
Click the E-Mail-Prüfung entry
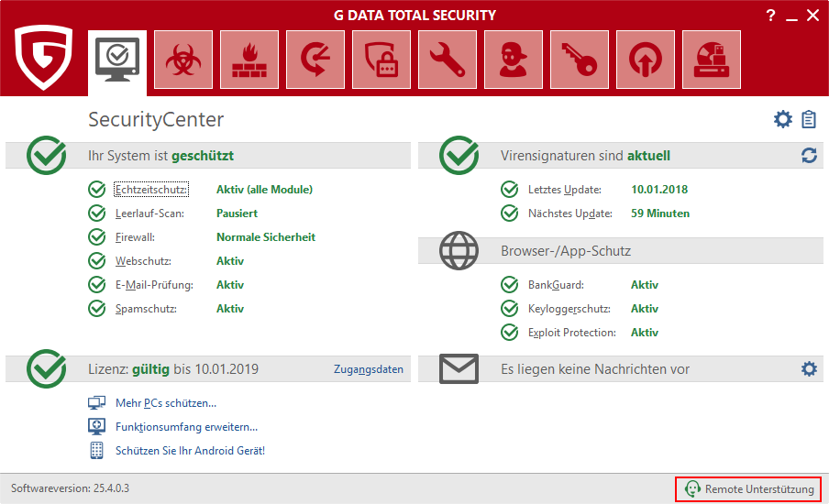(x=154, y=285)
